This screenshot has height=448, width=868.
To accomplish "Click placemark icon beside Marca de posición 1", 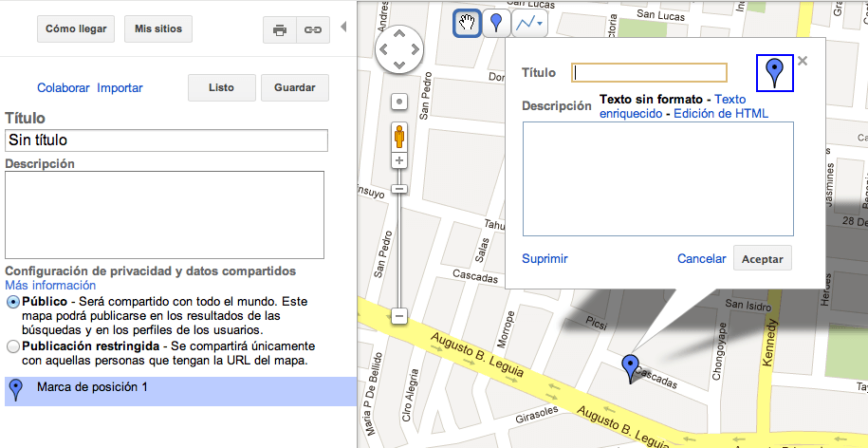I will [17, 390].
